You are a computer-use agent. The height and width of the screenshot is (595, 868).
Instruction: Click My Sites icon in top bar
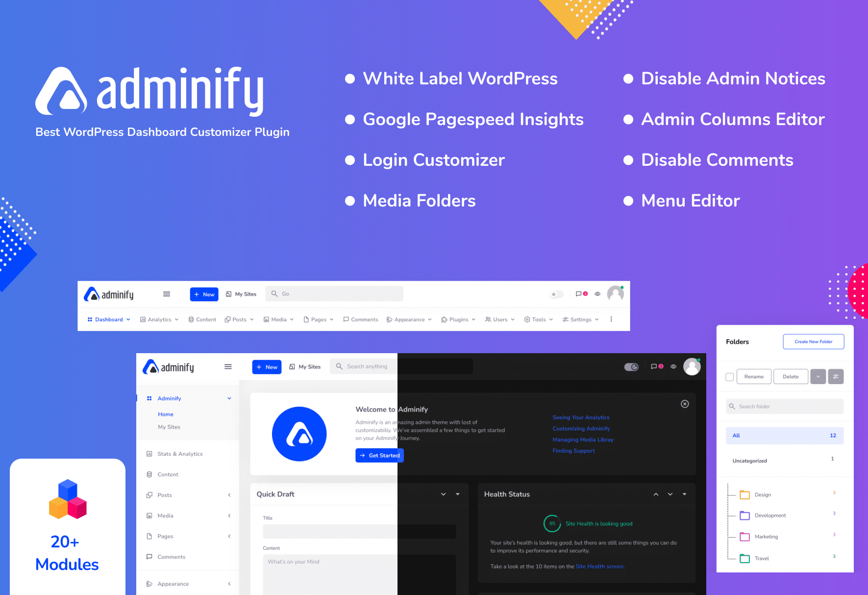pos(228,294)
